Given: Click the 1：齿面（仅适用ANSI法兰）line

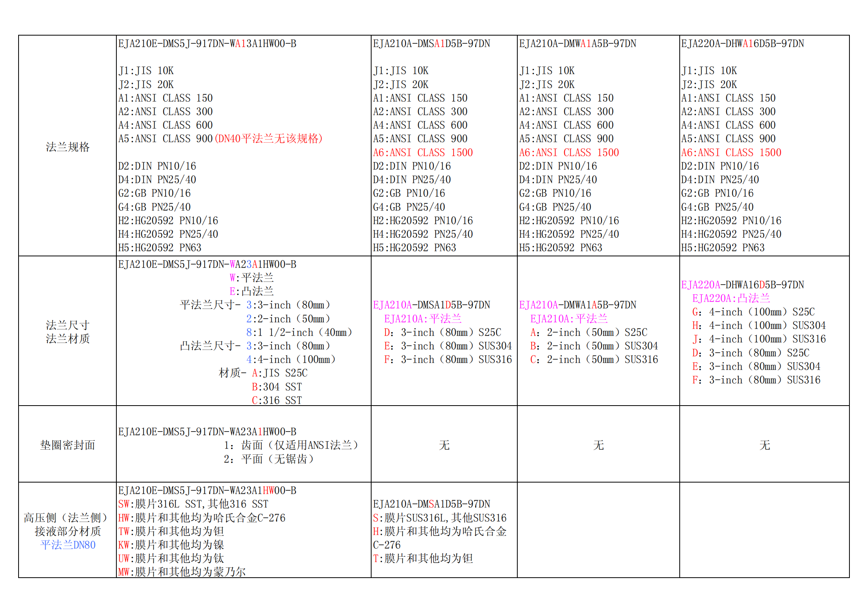Looking at the screenshot, I should pos(291,445).
